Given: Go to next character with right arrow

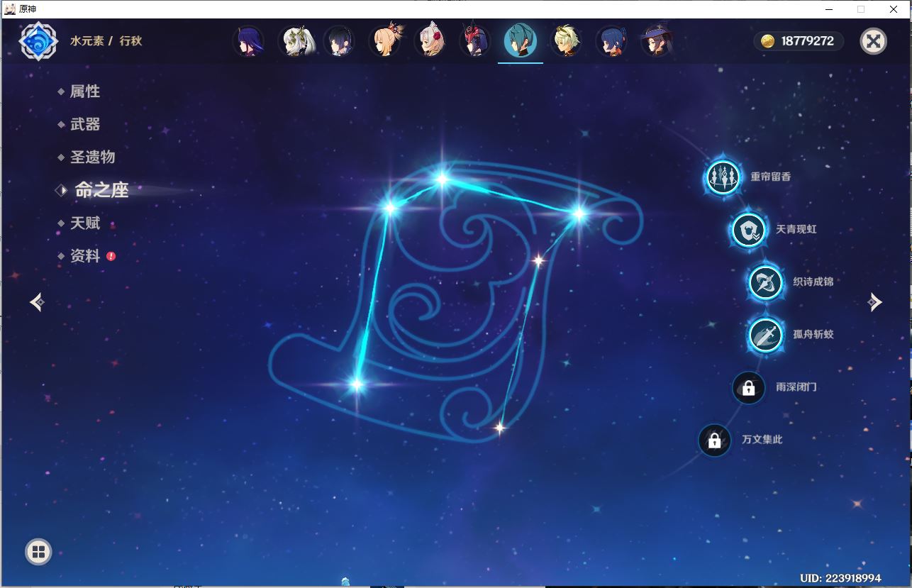Looking at the screenshot, I should pos(874,302).
